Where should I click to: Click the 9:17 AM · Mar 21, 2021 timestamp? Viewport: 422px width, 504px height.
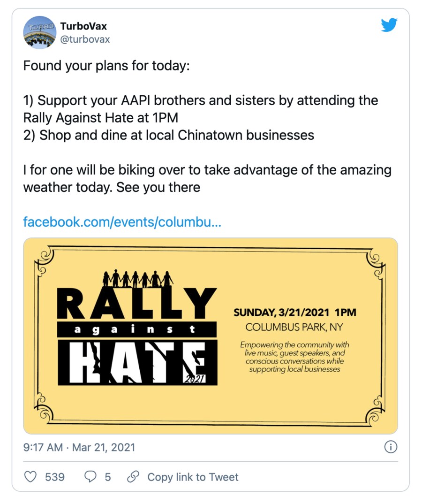point(79,447)
